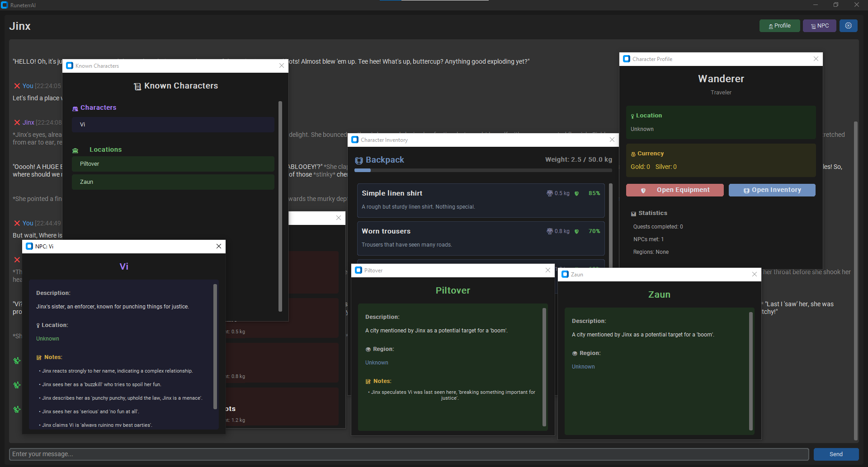Click the weight icon on Worn trousers
The image size is (868, 467).
coord(550,231)
